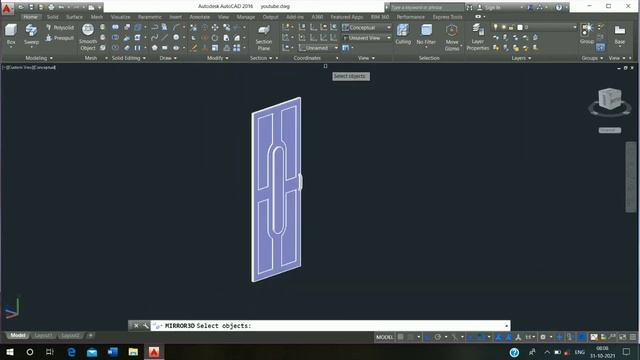Viewport: 640px width, 360px height.
Task: Click the No Filter selection icon
Action: coord(426,34)
